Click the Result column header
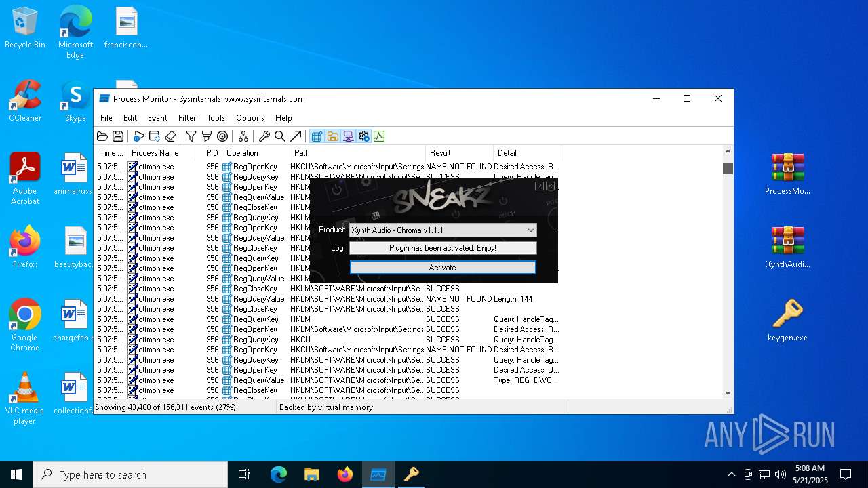Viewport: 868px width, 488px height. click(x=460, y=153)
